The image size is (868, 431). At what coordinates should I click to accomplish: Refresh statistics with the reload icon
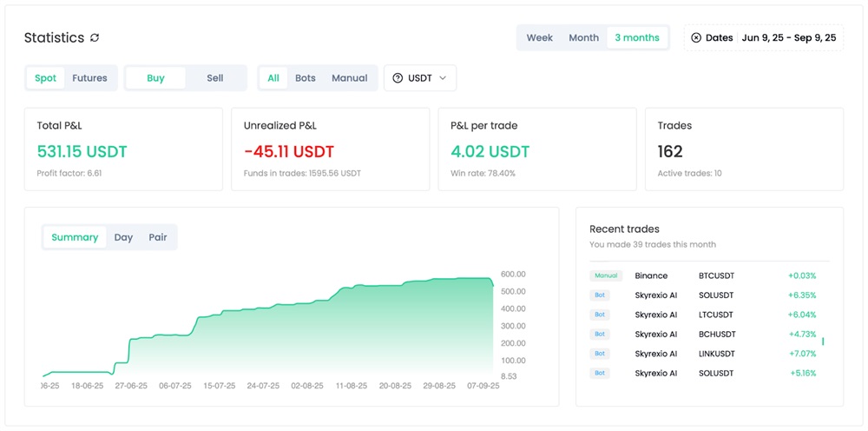(95, 37)
